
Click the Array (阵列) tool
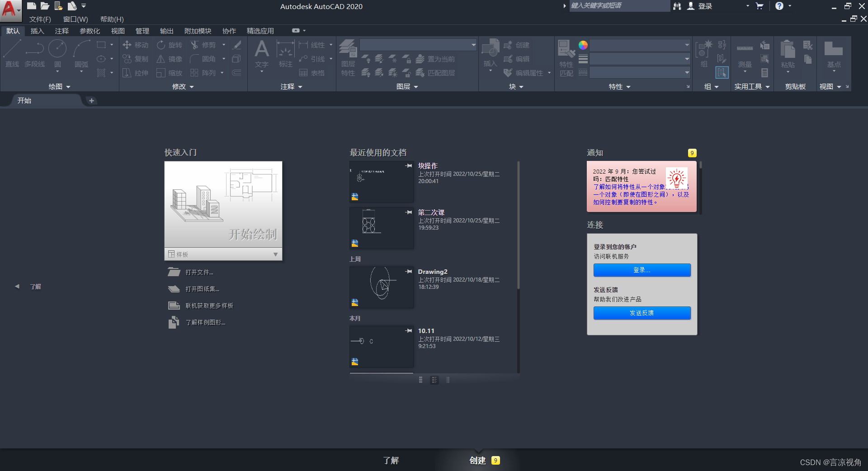tap(203, 73)
